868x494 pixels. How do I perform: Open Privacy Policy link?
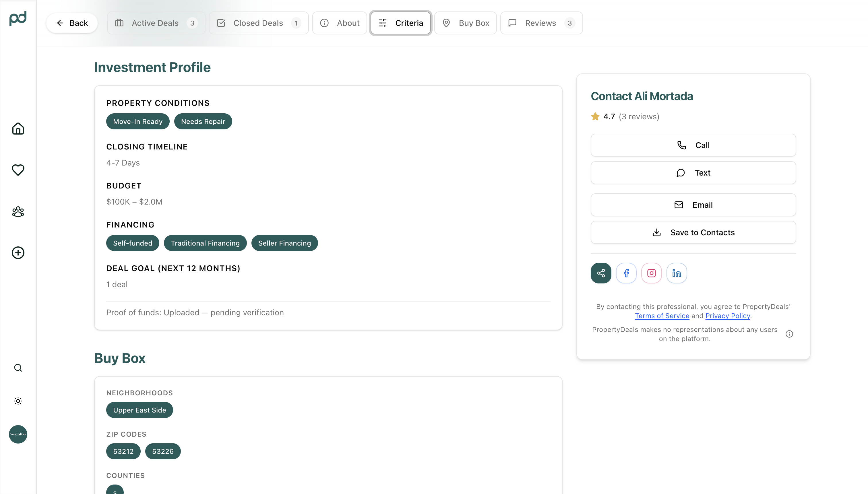727,316
